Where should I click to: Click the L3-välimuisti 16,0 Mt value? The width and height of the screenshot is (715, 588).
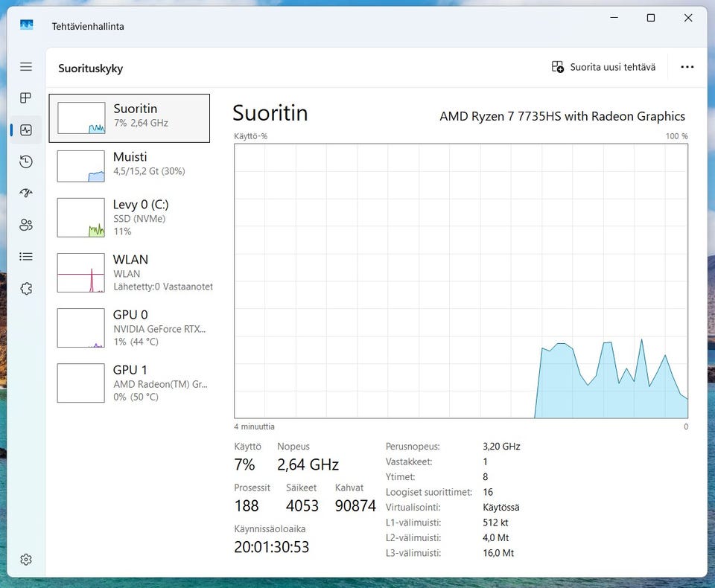click(498, 553)
